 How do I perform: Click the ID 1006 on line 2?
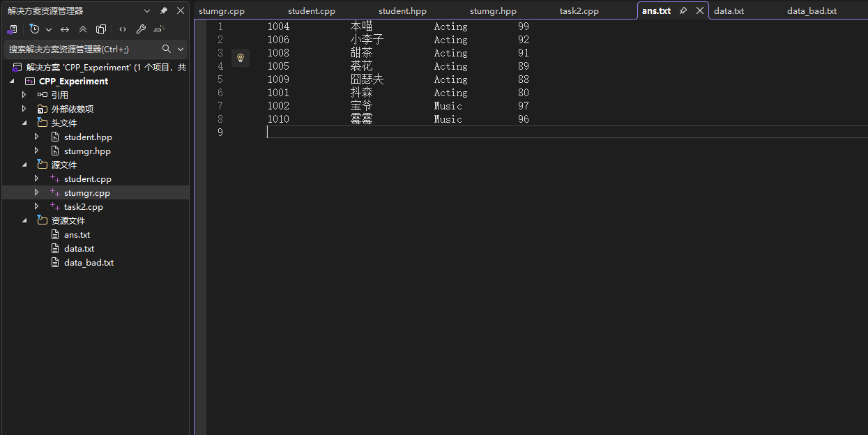point(278,40)
